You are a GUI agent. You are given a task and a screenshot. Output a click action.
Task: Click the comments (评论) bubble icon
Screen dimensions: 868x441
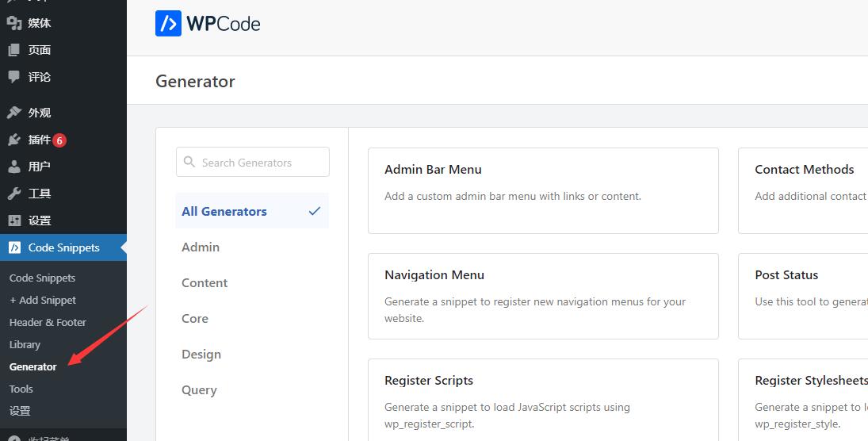point(14,76)
